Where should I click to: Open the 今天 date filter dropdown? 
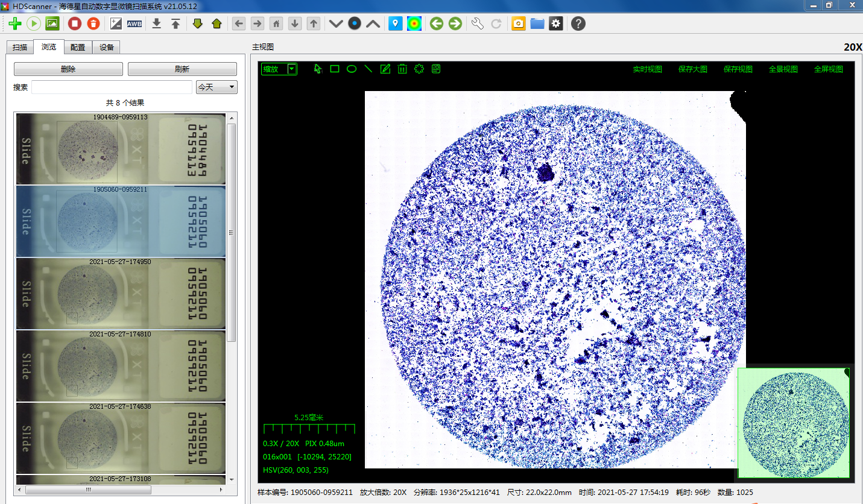(217, 87)
